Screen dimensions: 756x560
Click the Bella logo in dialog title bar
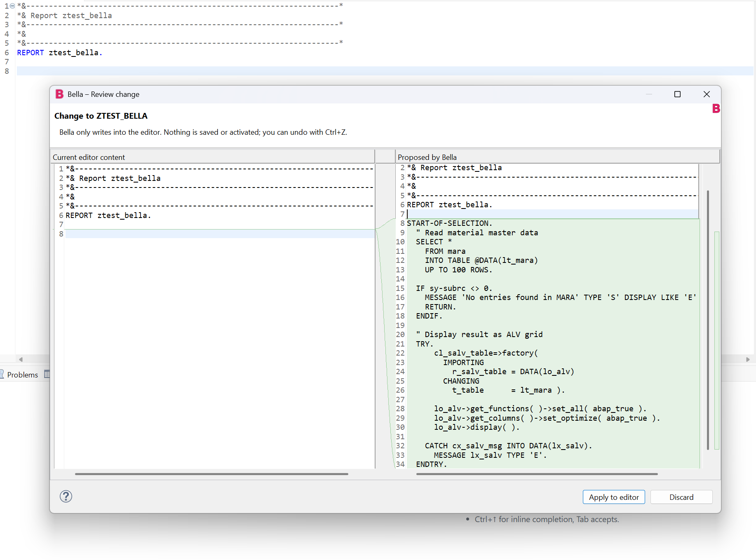click(59, 94)
